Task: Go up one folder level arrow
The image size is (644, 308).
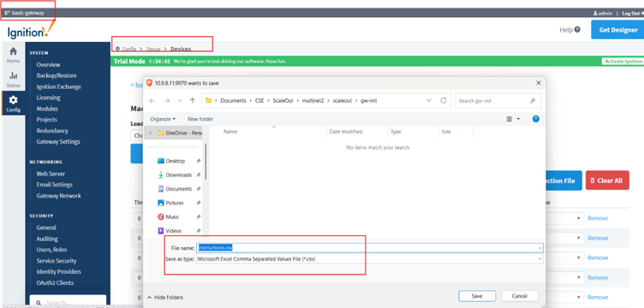Action: (x=192, y=100)
